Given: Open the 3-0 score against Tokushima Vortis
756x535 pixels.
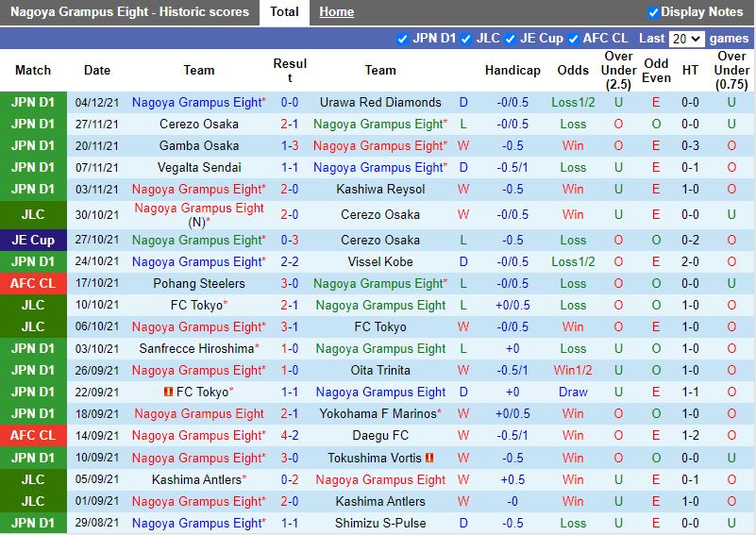Looking at the screenshot, I should [x=290, y=458].
